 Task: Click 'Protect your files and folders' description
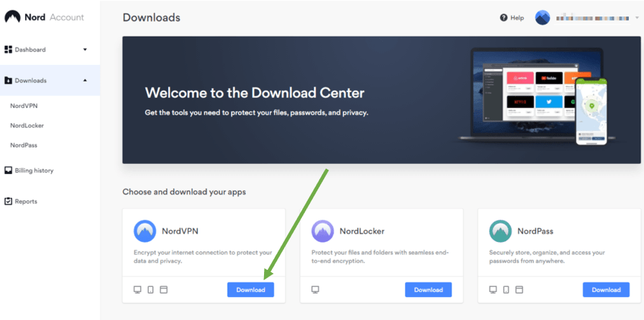[x=381, y=257]
